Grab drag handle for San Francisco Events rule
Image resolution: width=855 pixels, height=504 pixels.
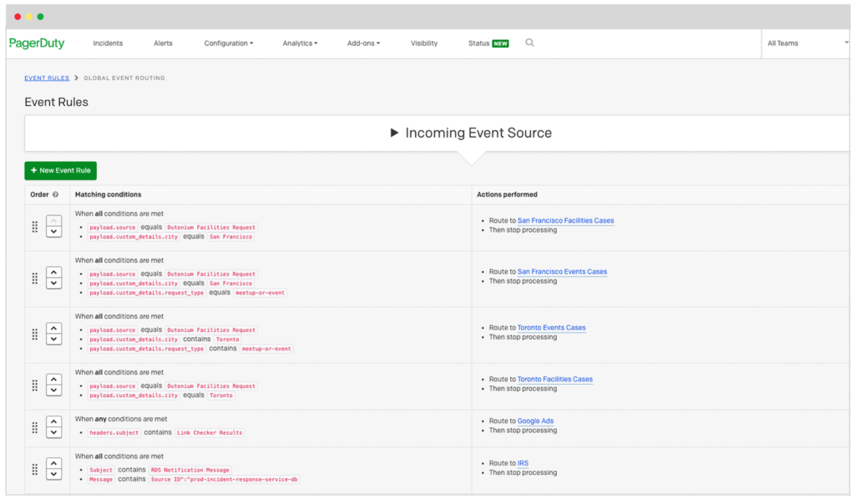(x=35, y=278)
